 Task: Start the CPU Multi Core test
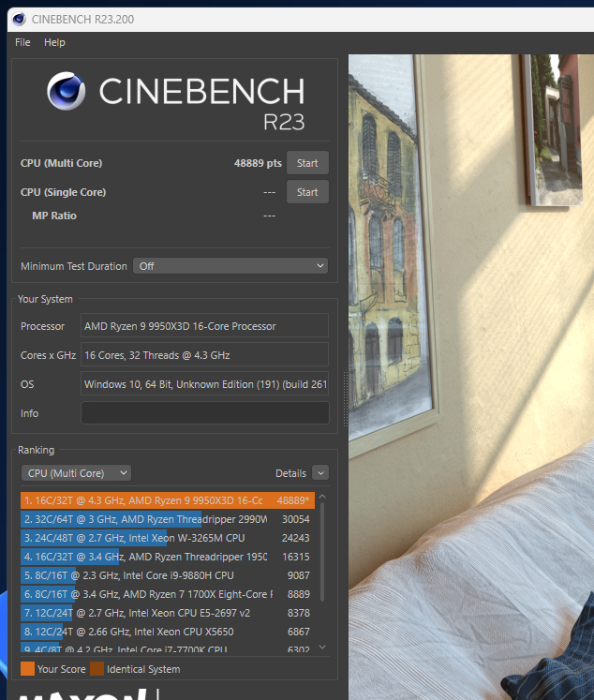[x=307, y=163]
